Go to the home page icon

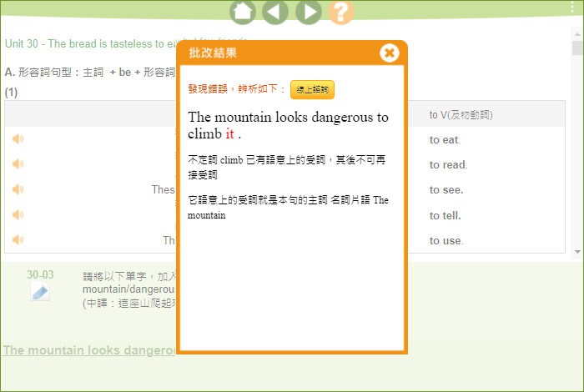coord(243,12)
